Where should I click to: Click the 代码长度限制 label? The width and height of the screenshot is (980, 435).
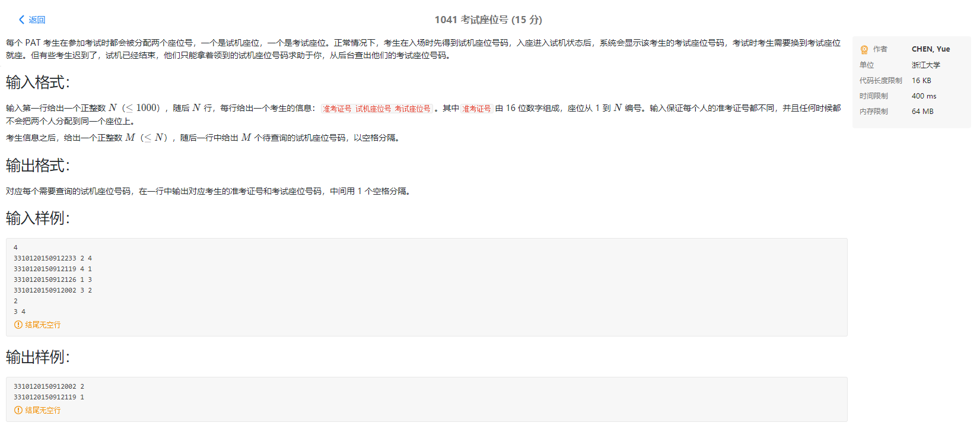click(881, 80)
